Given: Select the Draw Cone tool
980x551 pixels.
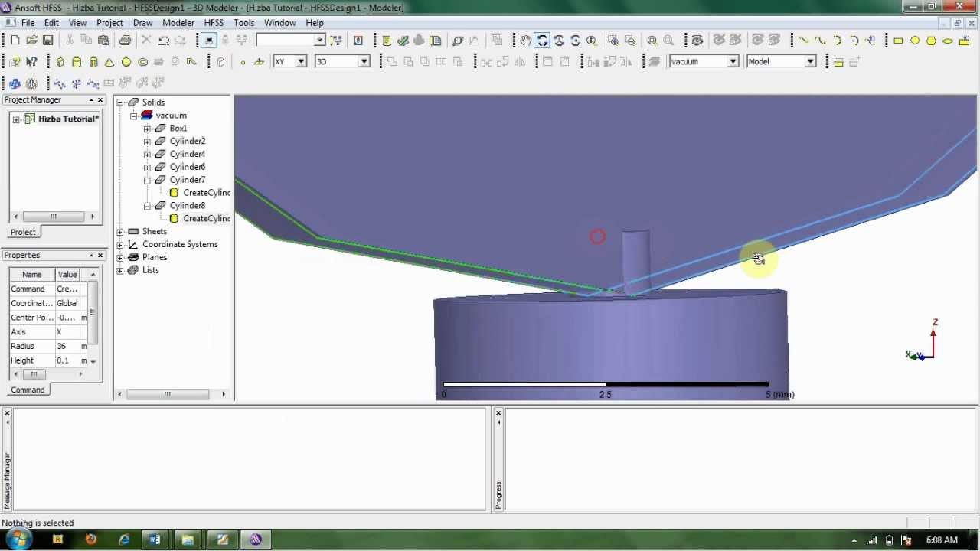Looking at the screenshot, I should click(109, 62).
